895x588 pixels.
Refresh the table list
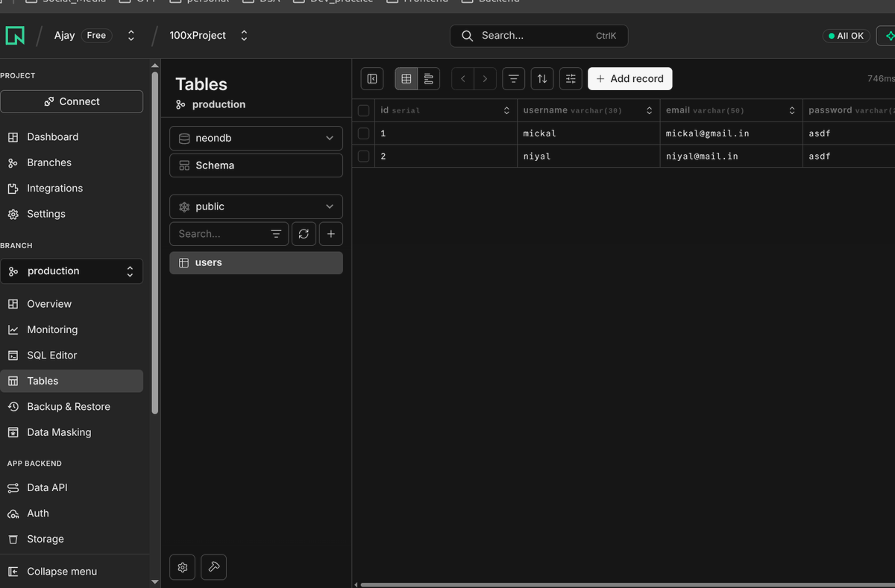(304, 234)
